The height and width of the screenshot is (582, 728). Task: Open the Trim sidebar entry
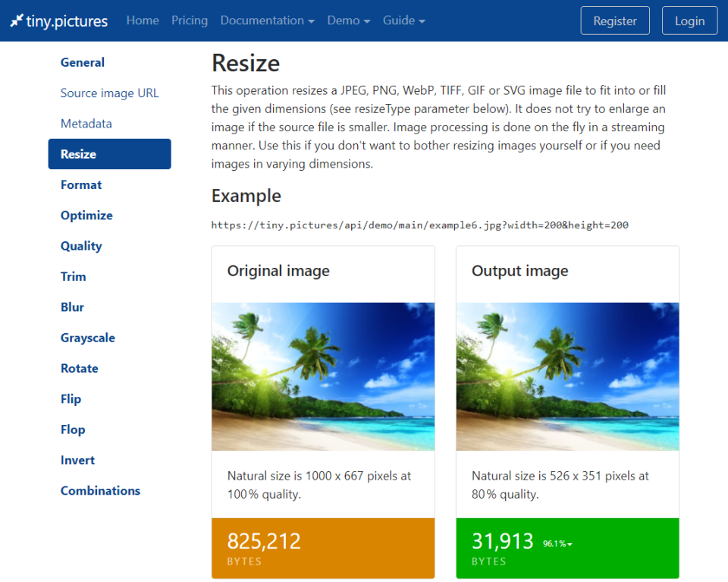[73, 276]
